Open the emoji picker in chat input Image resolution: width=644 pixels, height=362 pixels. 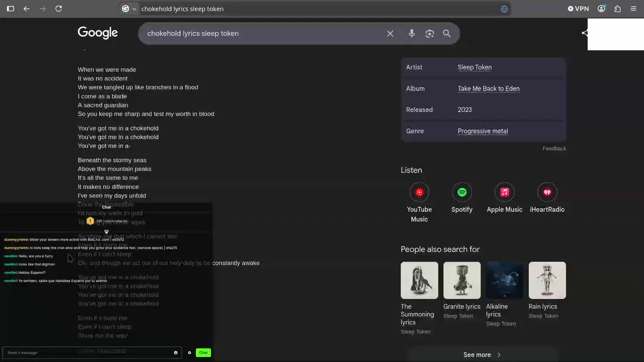click(176, 352)
